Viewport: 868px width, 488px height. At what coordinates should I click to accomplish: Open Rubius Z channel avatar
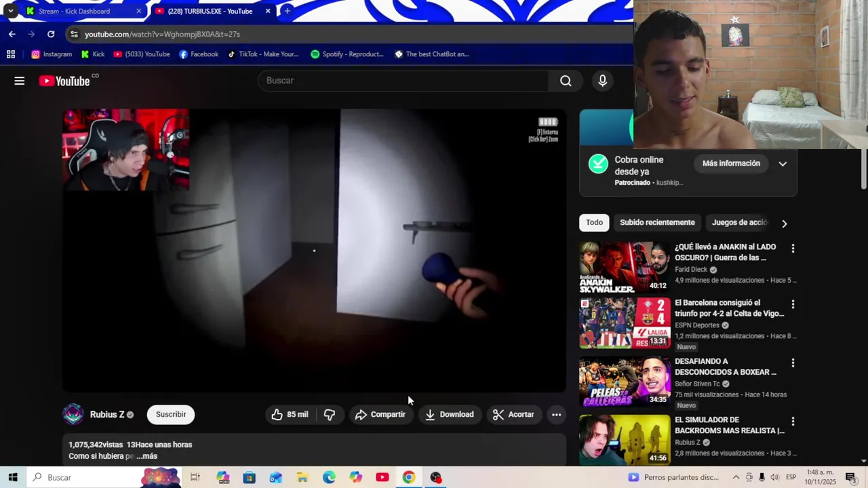73,414
